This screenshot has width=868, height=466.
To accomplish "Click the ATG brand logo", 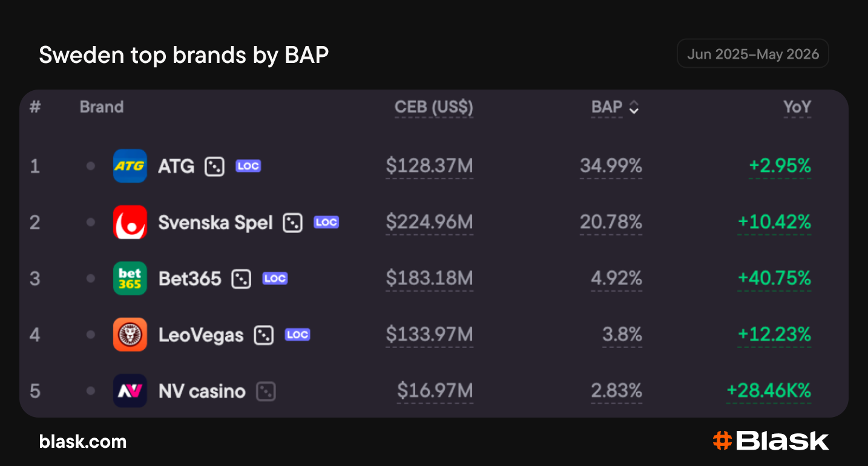I will click(130, 166).
